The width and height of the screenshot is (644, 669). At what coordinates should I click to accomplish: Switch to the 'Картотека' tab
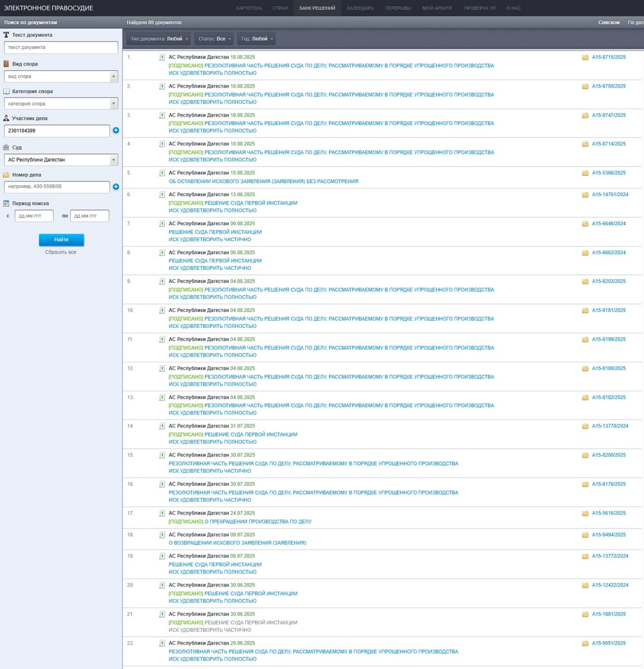click(x=249, y=8)
